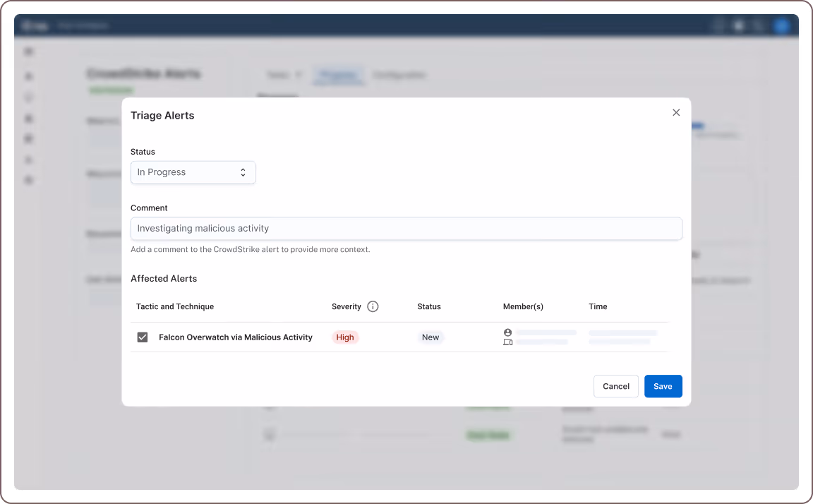Cancel the Triage Alerts dialog
This screenshot has width=813, height=504.
click(x=615, y=386)
